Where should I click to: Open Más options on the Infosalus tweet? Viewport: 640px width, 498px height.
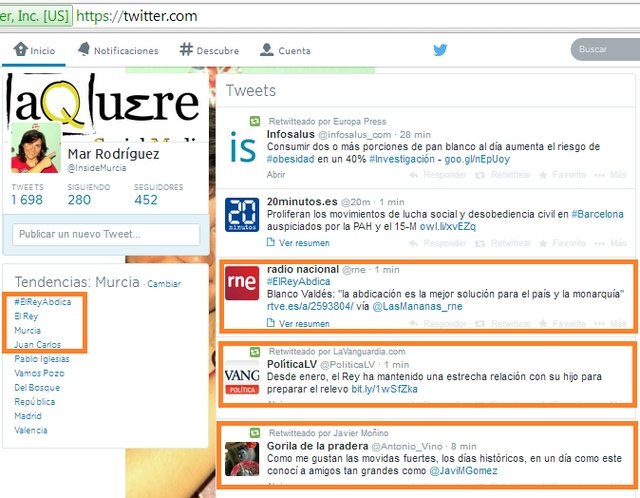coord(611,175)
